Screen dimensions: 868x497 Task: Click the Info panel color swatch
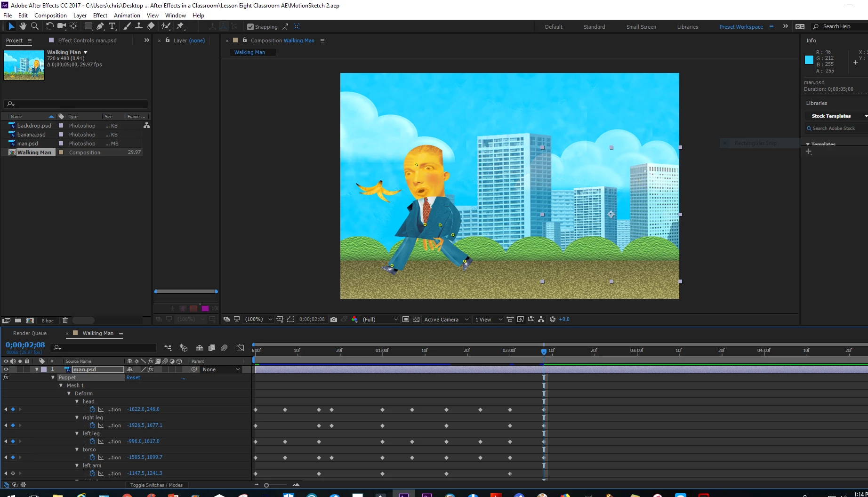[x=809, y=60]
